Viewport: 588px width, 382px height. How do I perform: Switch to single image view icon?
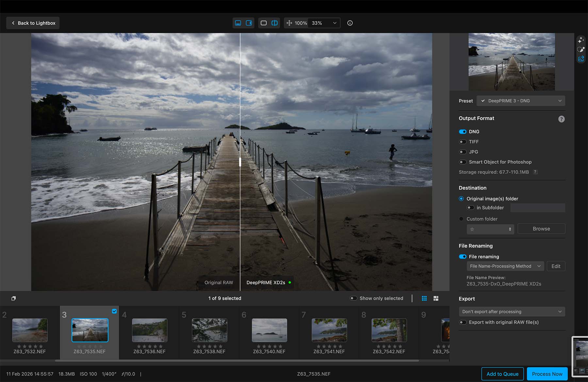[x=264, y=23]
